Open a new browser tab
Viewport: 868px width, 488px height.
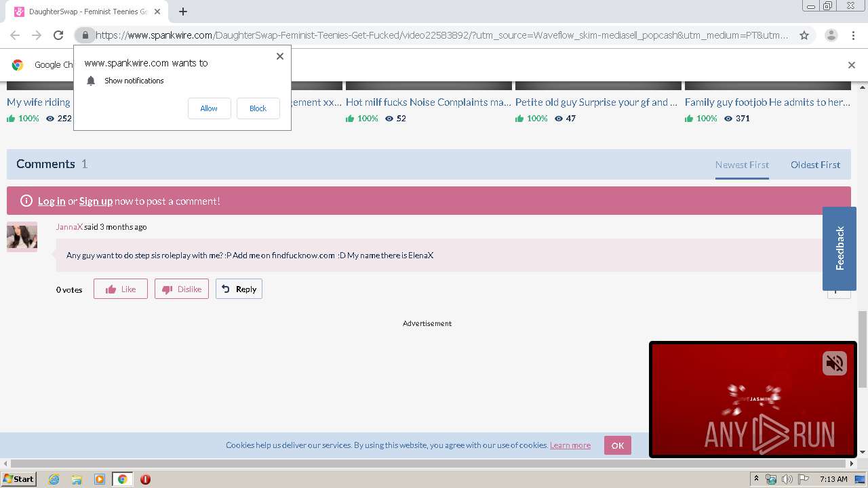point(183,12)
